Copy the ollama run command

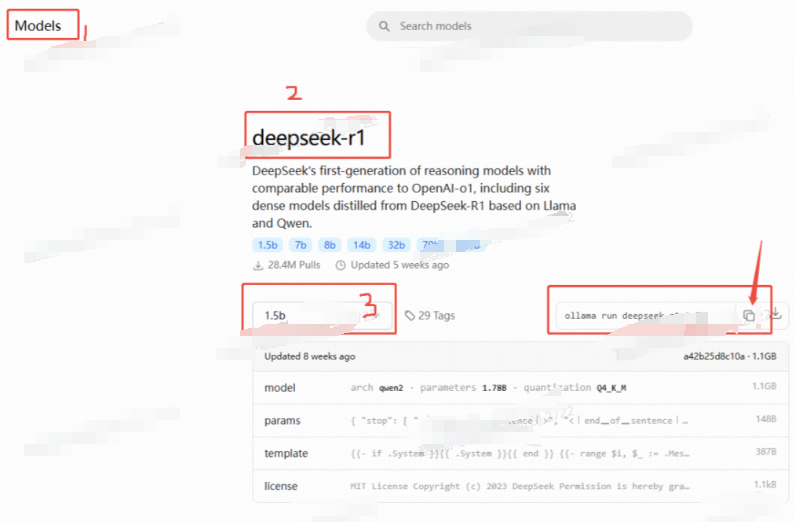(x=749, y=315)
